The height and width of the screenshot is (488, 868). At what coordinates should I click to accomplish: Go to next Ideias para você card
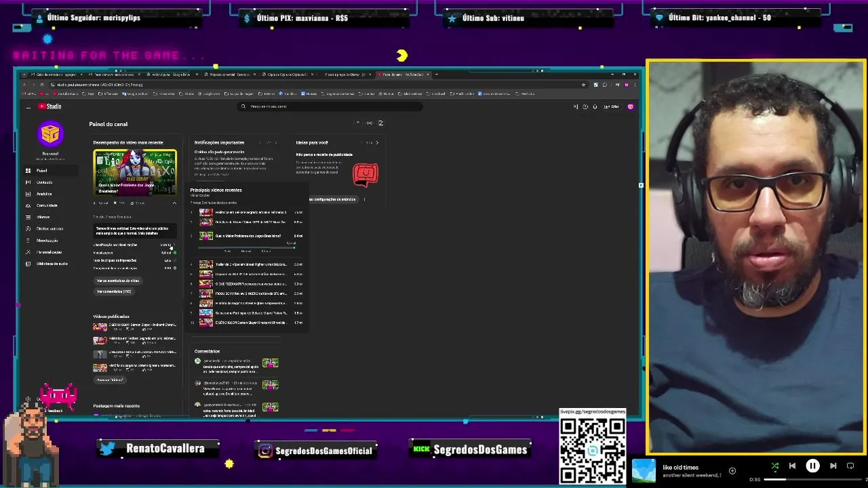tap(377, 142)
